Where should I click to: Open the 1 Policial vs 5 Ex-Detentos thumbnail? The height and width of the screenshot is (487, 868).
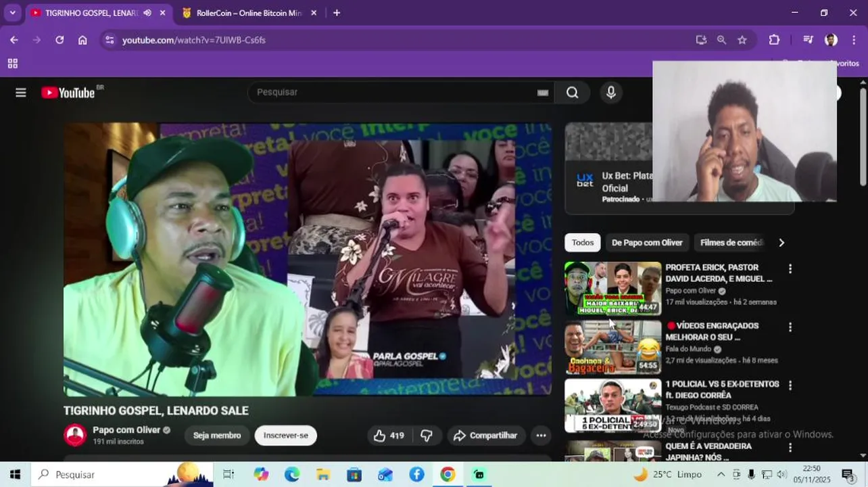click(612, 405)
